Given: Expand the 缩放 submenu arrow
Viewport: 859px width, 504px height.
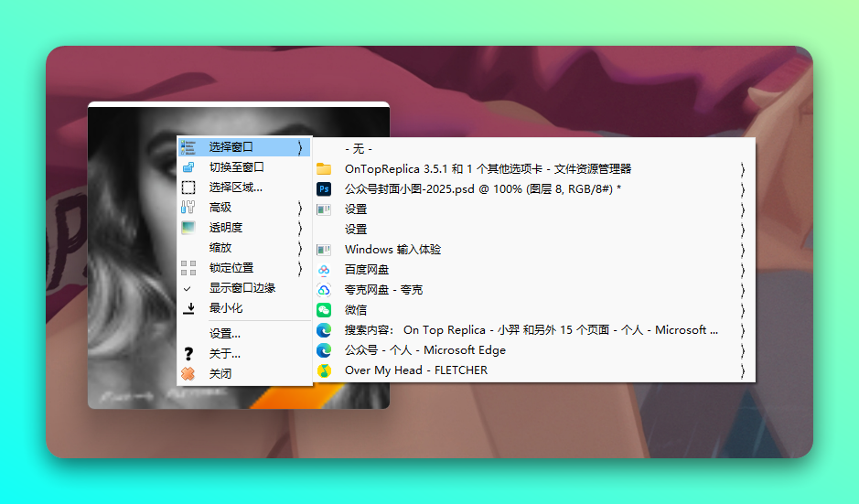Looking at the screenshot, I should tap(300, 248).
